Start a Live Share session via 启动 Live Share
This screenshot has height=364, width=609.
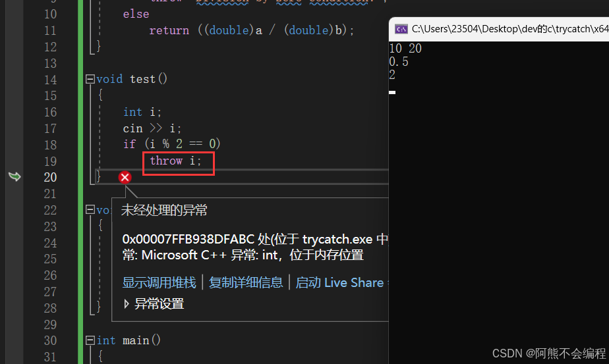pos(339,282)
